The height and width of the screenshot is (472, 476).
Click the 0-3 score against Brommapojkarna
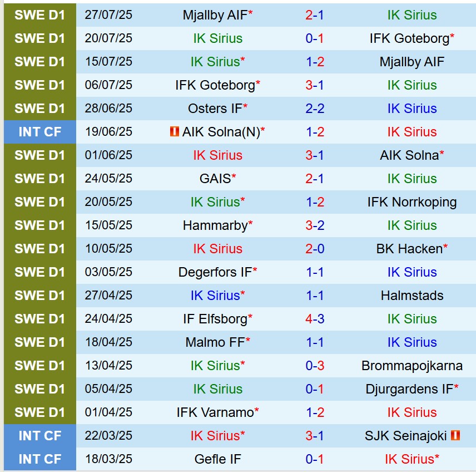point(315,366)
